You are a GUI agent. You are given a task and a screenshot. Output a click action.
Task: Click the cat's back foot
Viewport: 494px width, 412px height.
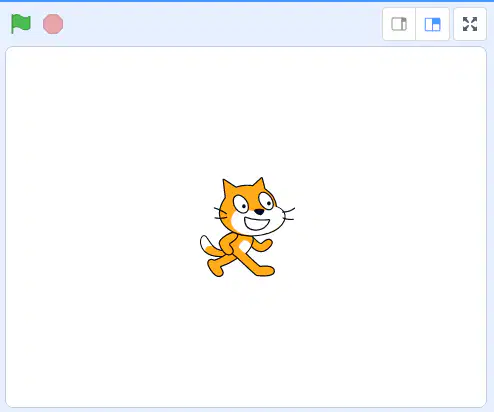(215, 268)
